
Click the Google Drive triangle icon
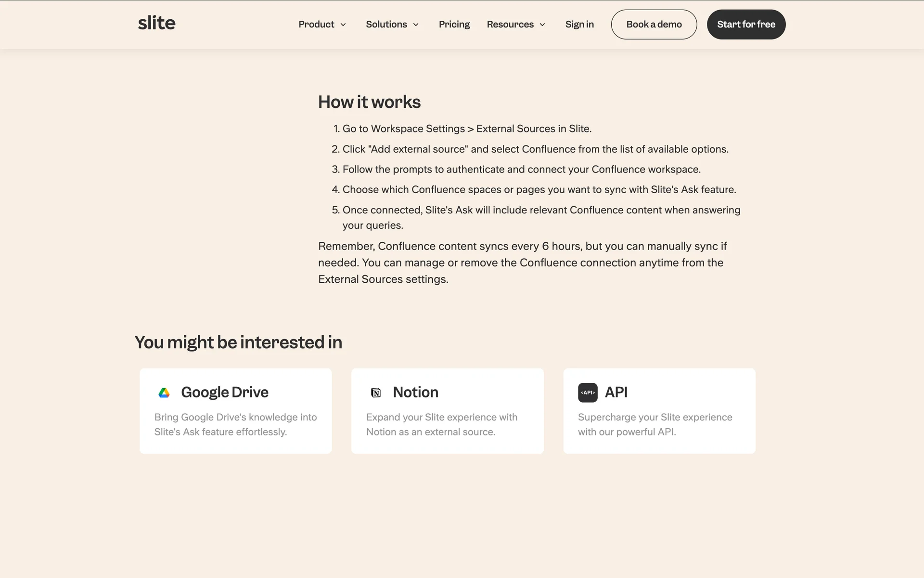pyautogui.click(x=164, y=393)
